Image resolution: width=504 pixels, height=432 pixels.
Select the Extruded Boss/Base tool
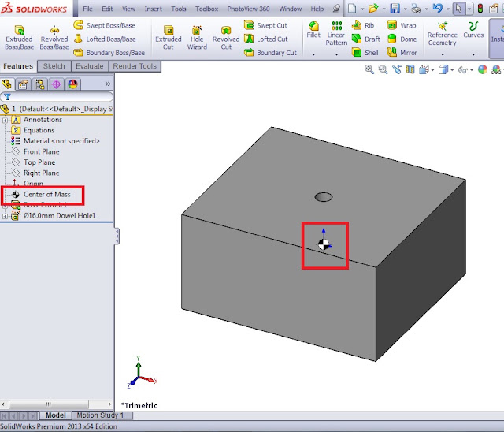click(19, 38)
